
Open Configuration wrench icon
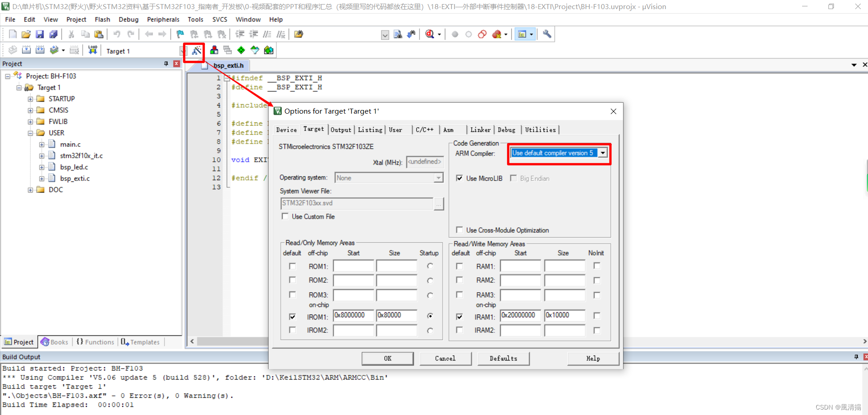547,34
